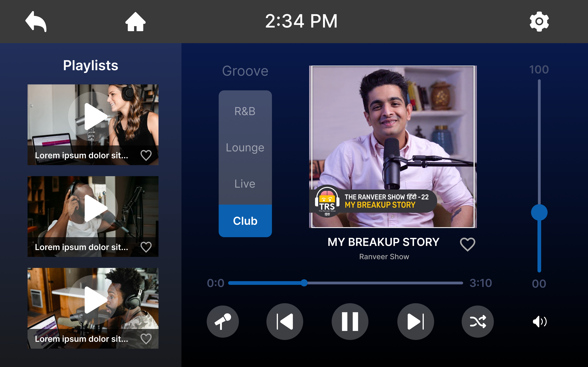Like the first playlist item
This screenshot has height=367, width=588.
tap(146, 155)
